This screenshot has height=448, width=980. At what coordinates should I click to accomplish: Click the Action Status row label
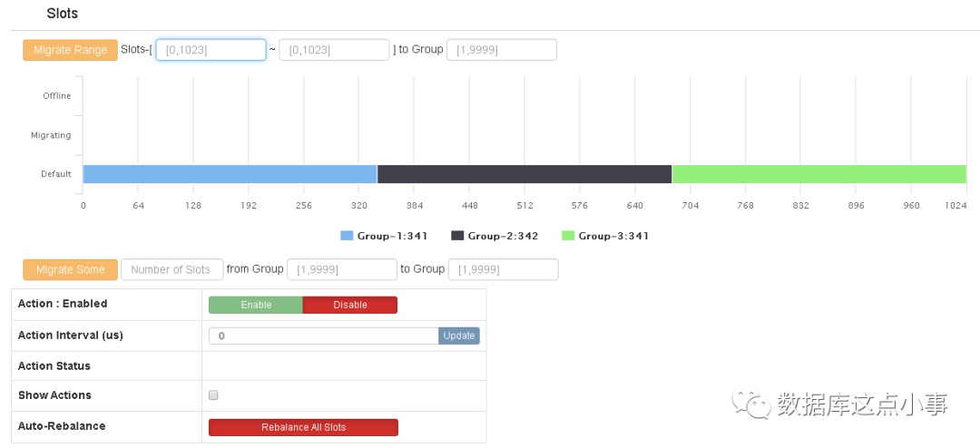(x=54, y=366)
